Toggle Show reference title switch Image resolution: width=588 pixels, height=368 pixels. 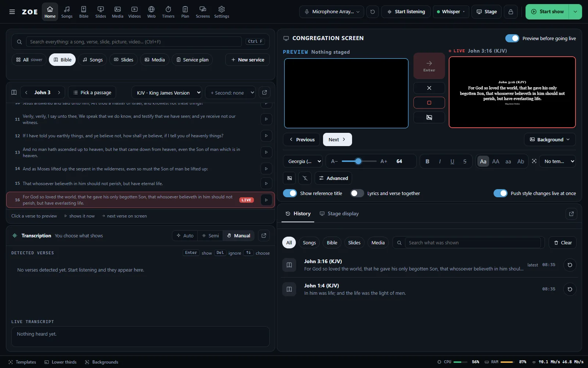pyautogui.click(x=290, y=193)
